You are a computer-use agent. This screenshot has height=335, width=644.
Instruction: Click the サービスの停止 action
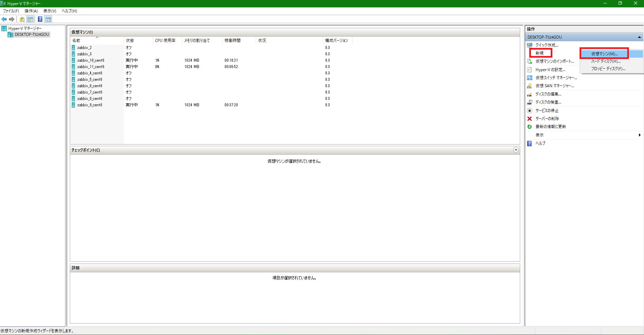[547, 111]
